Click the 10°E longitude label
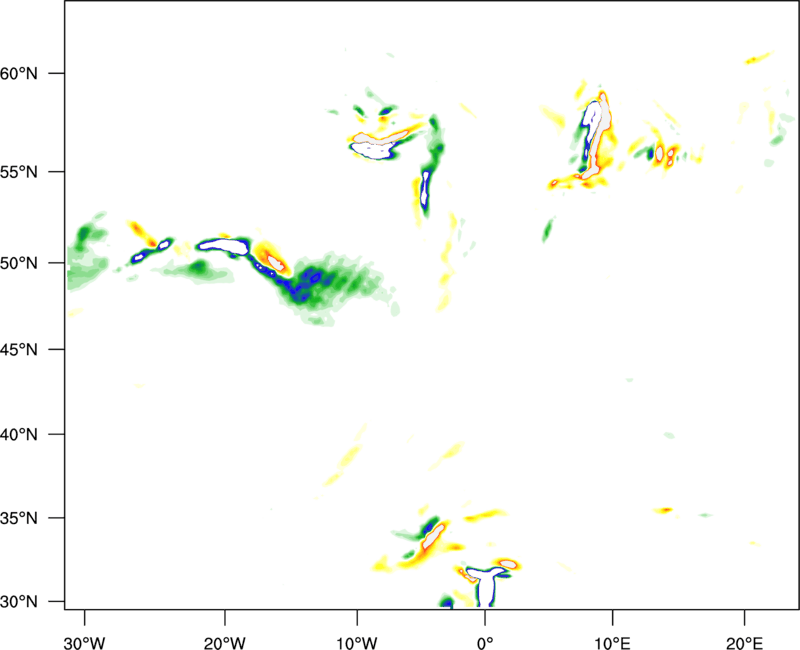 [x=612, y=643]
